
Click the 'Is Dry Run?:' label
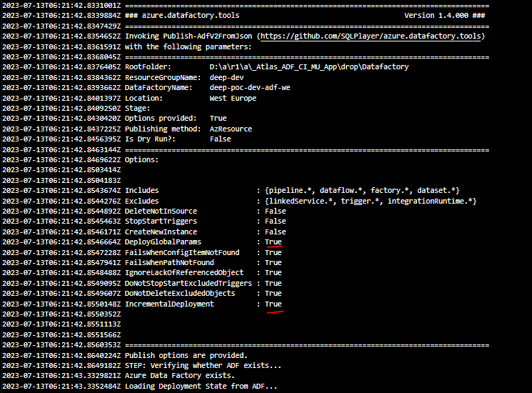point(150,139)
